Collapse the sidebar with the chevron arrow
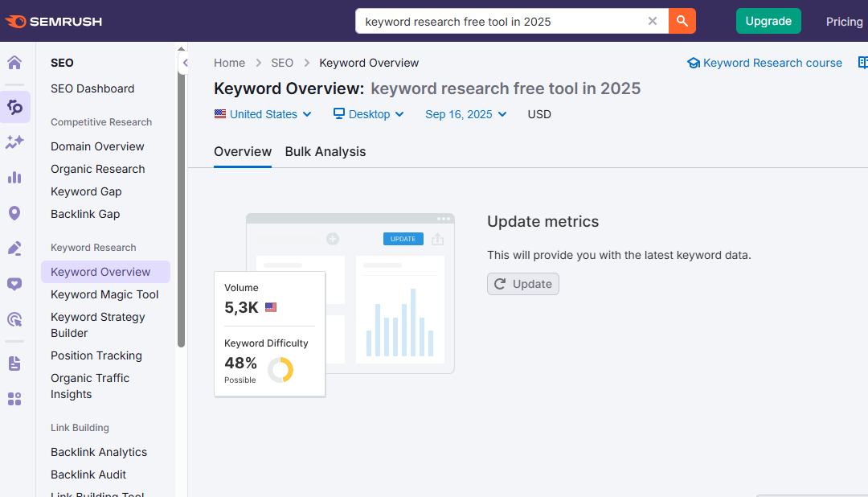868x497 pixels. 186,63
